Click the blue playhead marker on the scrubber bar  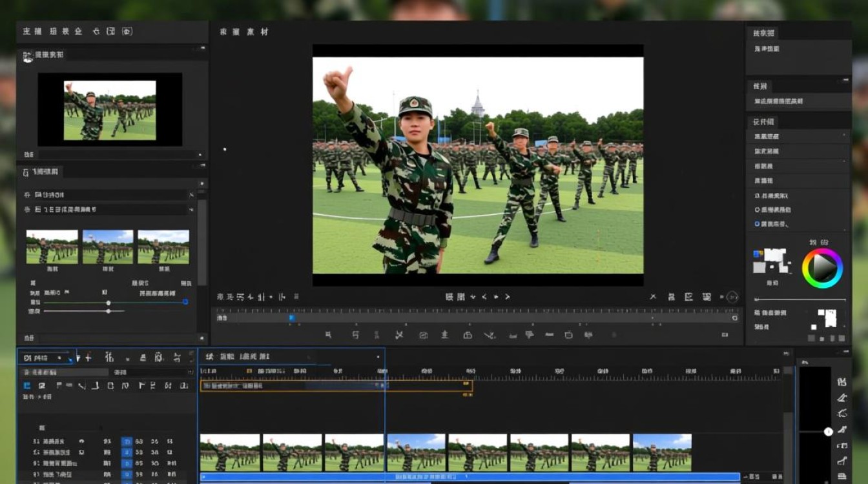click(x=292, y=318)
